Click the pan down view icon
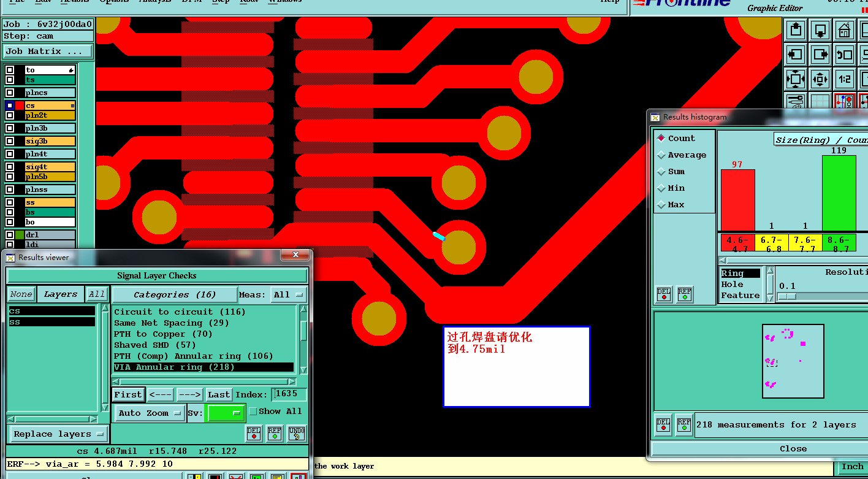This screenshot has width=868, height=479. 820,29
